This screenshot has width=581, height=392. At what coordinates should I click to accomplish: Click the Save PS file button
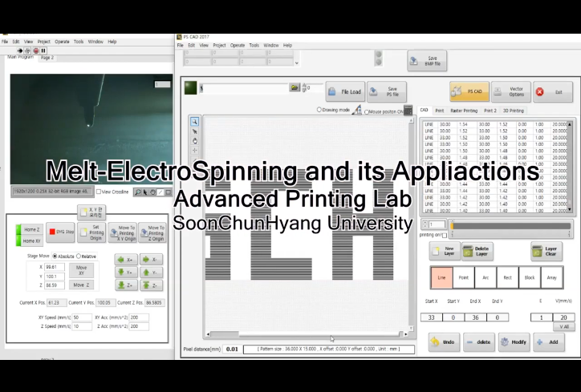coord(387,91)
